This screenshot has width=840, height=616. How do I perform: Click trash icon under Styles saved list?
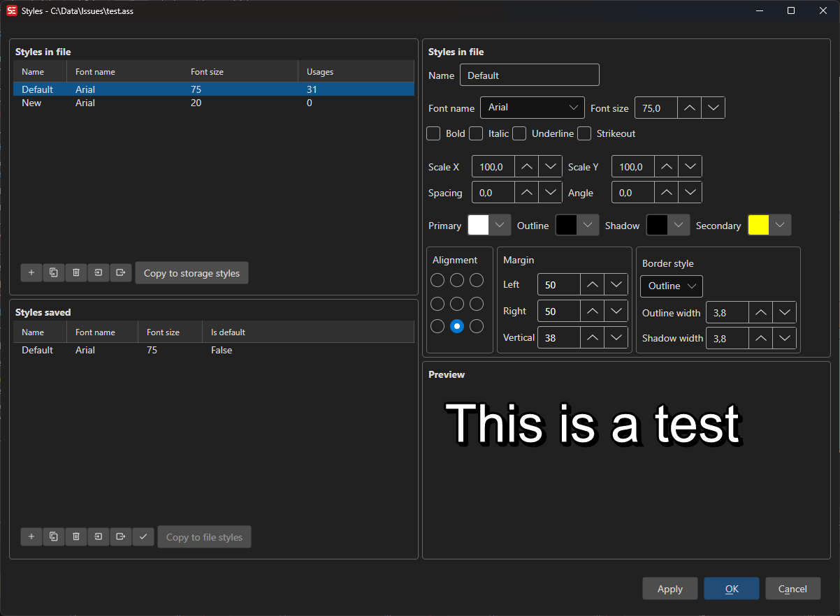[76, 537]
